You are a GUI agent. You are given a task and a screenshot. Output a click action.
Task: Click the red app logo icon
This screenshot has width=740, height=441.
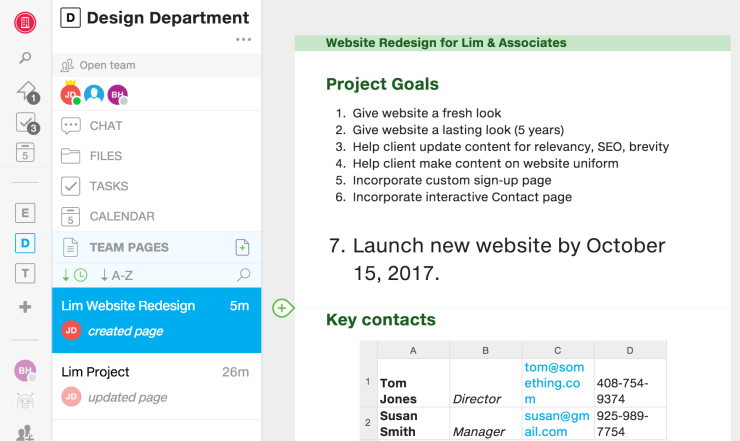coord(25,22)
